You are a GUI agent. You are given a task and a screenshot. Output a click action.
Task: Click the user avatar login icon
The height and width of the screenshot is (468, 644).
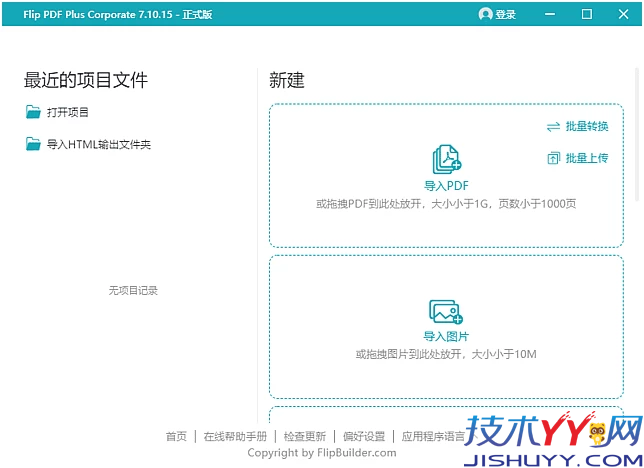pyautogui.click(x=485, y=14)
